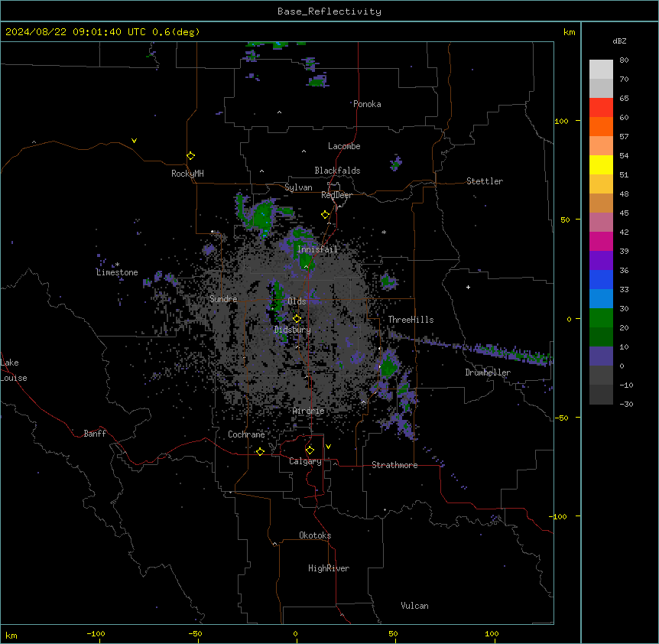Click the Ponoka city label

[367, 104]
